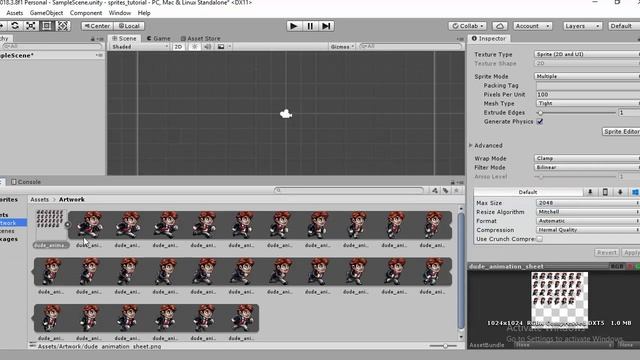Switch to the Game tab

[159, 38]
